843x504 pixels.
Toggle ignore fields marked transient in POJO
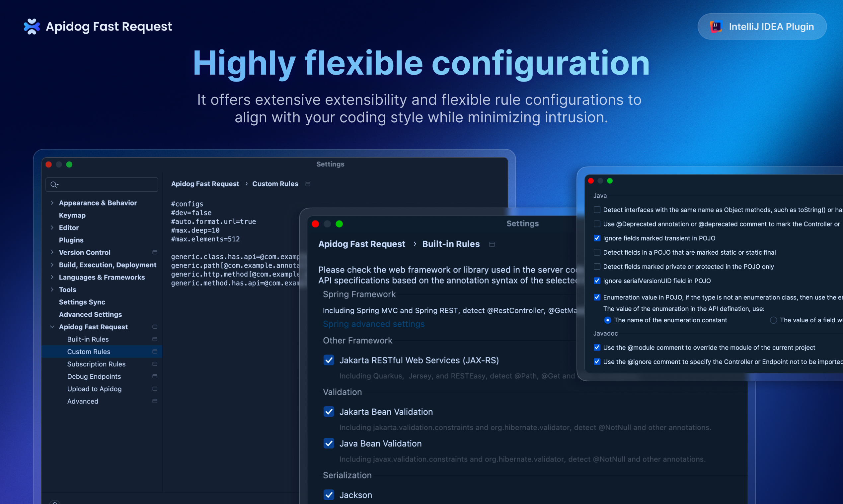pyautogui.click(x=597, y=238)
